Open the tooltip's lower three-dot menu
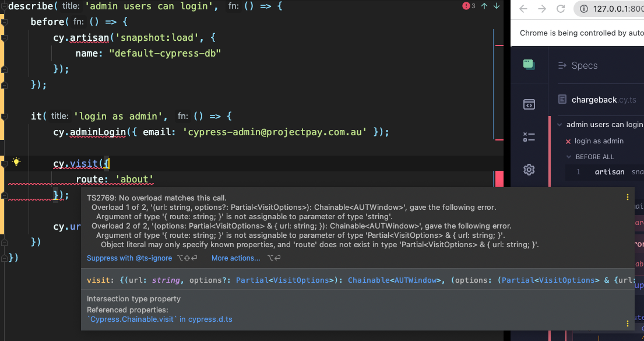This screenshot has height=341, width=644. pos(627,324)
